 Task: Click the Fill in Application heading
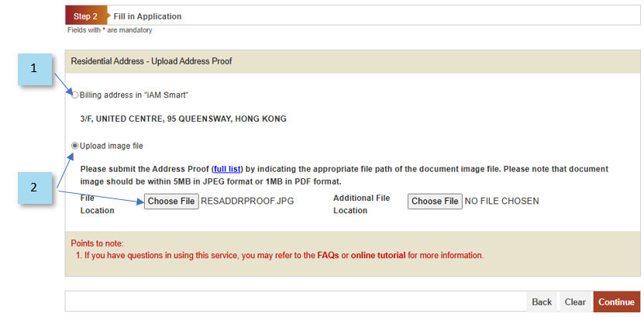147,16
